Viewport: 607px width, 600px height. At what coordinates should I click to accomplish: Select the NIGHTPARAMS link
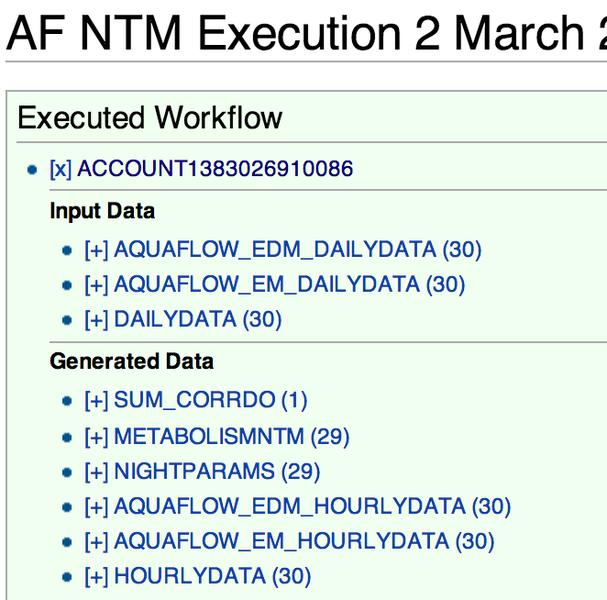coord(194,471)
